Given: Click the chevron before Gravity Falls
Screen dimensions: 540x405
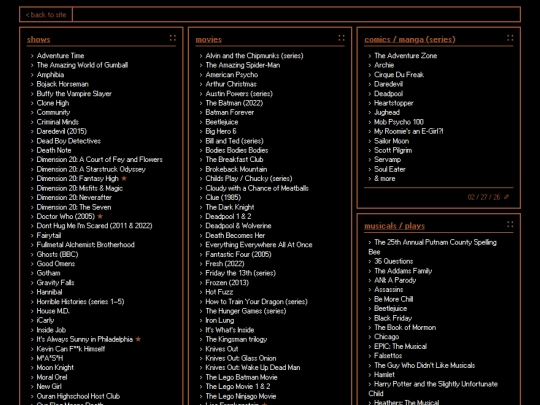Looking at the screenshot, I should 32,283.
